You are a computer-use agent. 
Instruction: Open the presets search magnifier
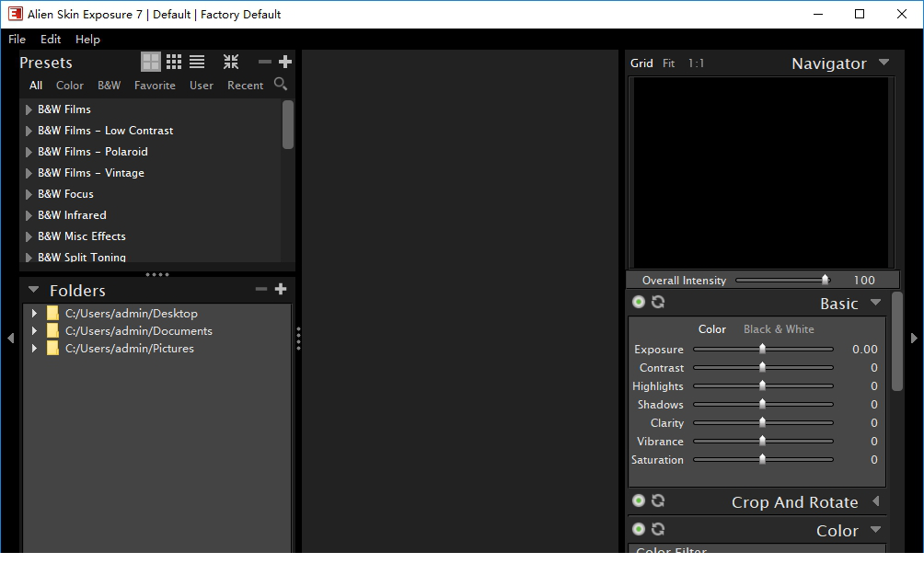281,85
